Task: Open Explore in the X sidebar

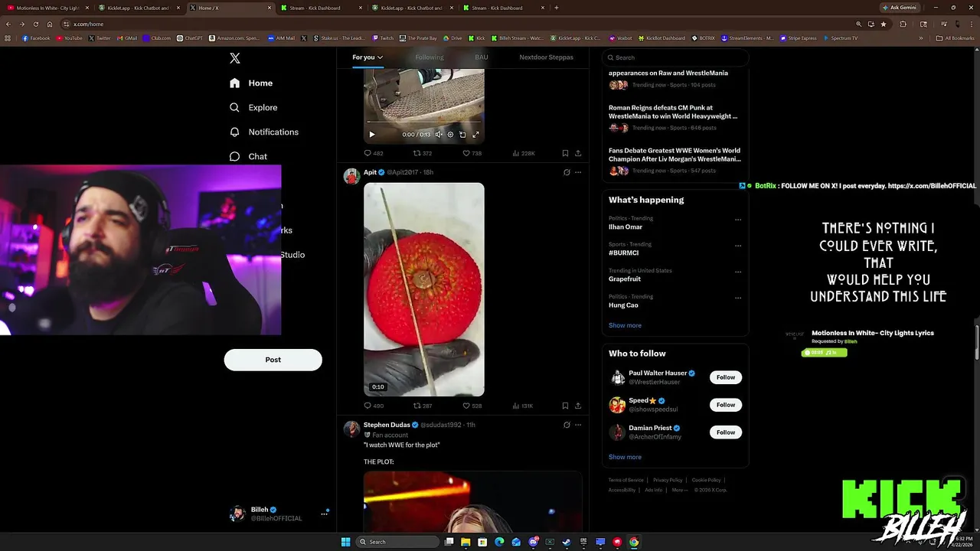Action: pos(253,107)
